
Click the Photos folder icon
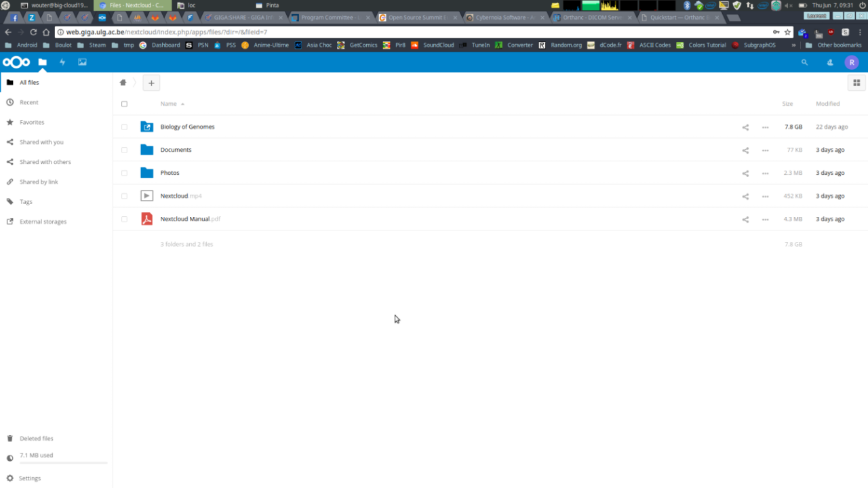pyautogui.click(x=146, y=173)
